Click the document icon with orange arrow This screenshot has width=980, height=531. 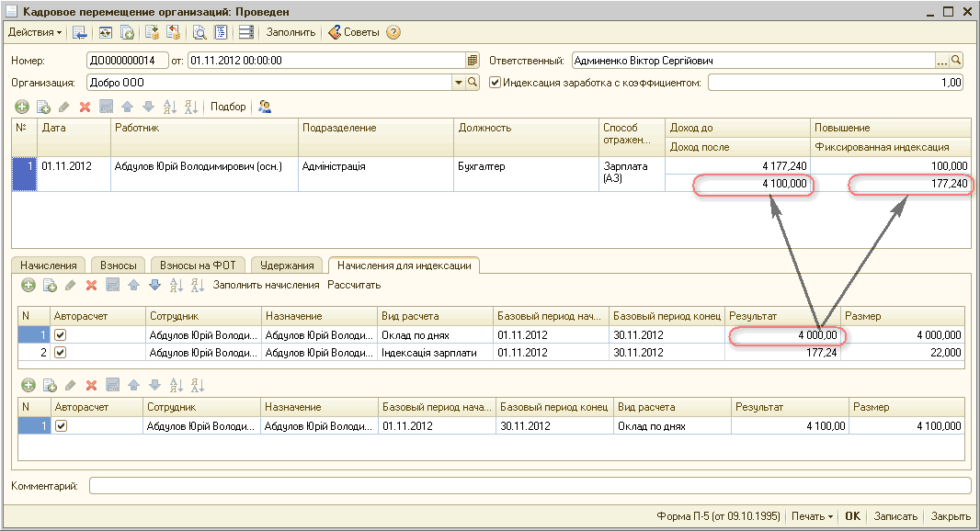pos(173,32)
